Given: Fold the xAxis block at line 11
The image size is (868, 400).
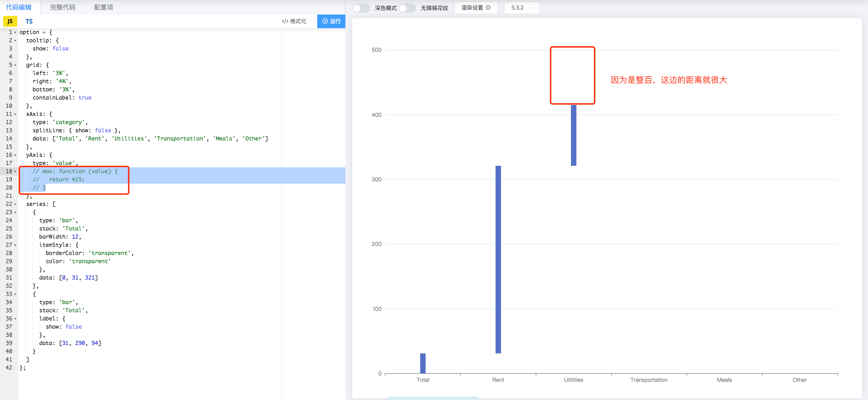Looking at the screenshot, I should pos(15,114).
